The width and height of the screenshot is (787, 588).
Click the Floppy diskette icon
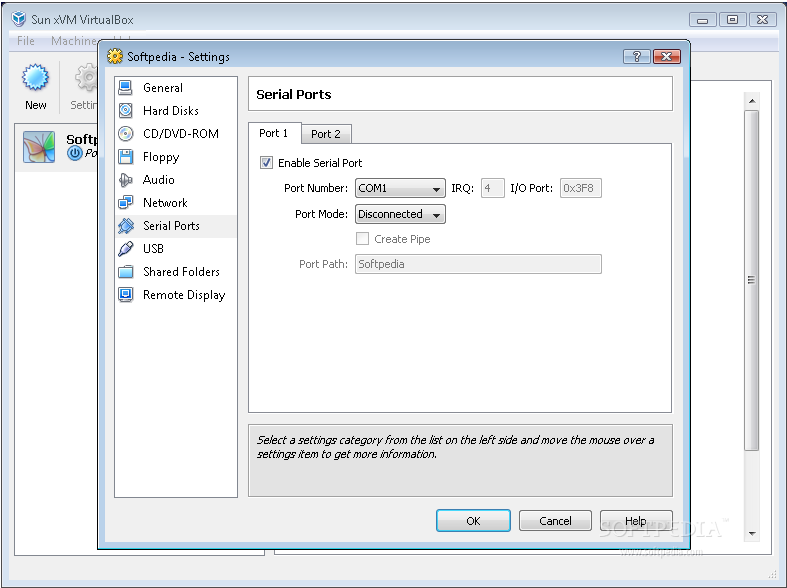[x=125, y=157]
